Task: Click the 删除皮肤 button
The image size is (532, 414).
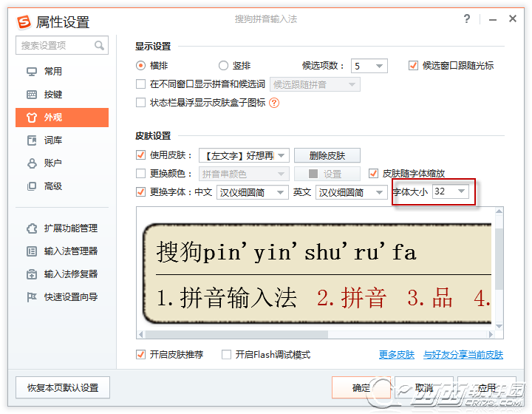Action: point(327,155)
